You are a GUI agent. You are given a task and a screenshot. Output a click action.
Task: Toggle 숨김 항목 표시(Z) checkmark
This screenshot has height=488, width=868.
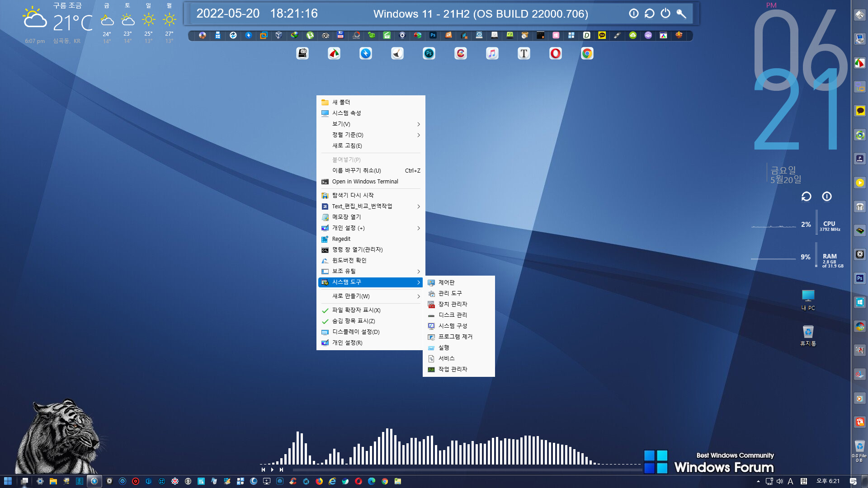[x=325, y=321]
